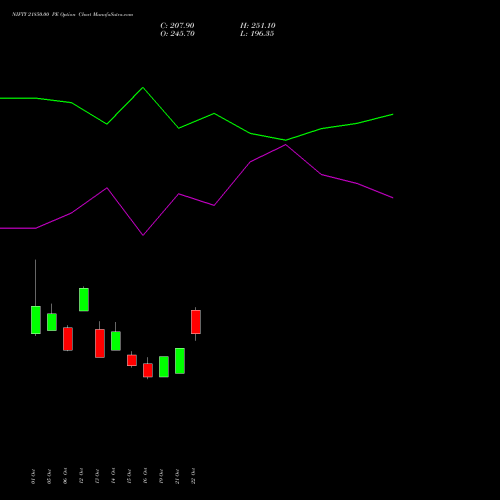Click the 05 Oct date axis label
The height and width of the screenshot is (500, 500).
click(x=49, y=476)
